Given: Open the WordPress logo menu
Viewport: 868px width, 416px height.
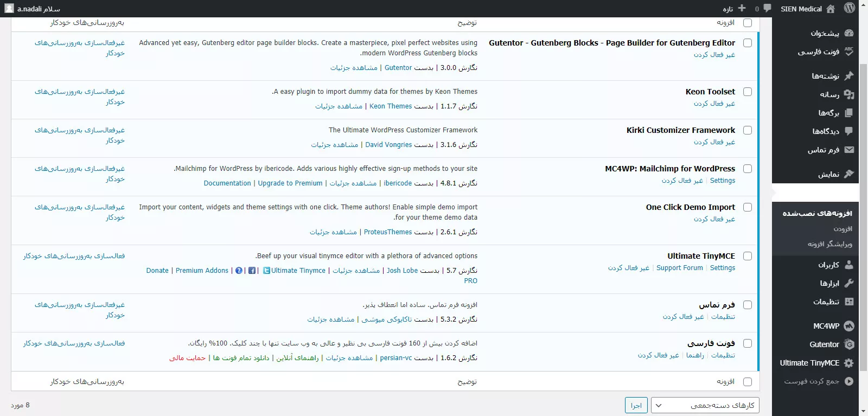Looking at the screenshot, I should (x=850, y=8).
